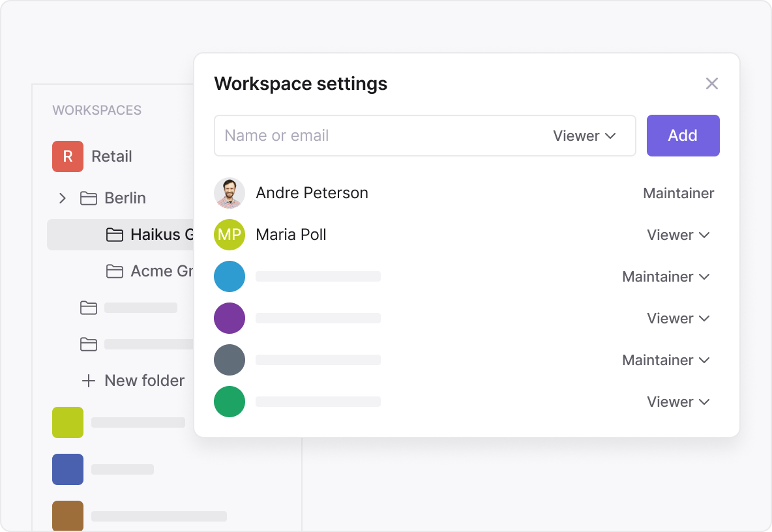Click Andre Peterson's profile photo
Viewport: 772px width, 532px height.
point(230,193)
